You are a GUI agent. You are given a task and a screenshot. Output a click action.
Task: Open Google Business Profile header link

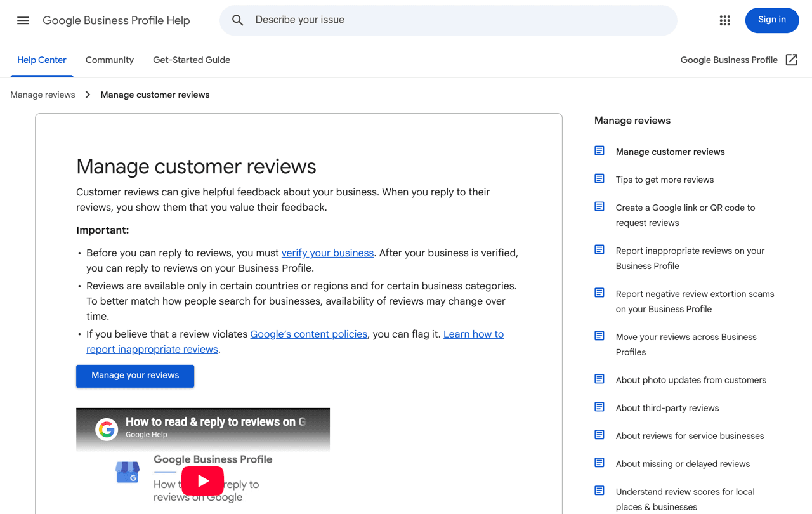(729, 60)
